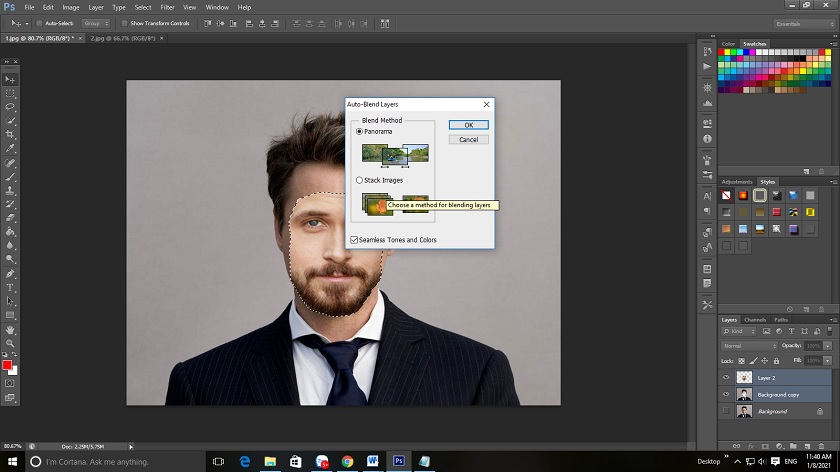840x472 pixels.
Task: Enable the Auto-Select checkbox
Action: click(x=39, y=24)
